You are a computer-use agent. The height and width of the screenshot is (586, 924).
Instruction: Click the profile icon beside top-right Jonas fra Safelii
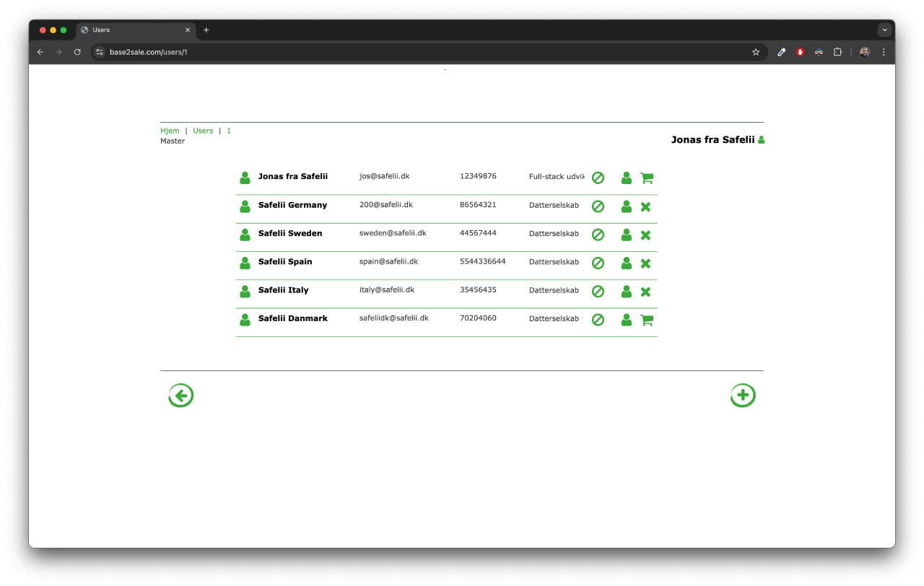761,140
